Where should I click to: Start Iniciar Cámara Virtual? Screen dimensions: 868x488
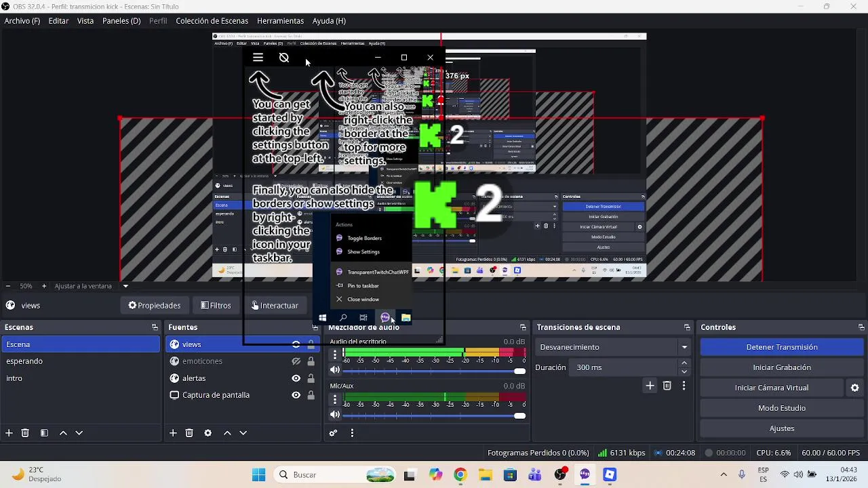[772, 388]
